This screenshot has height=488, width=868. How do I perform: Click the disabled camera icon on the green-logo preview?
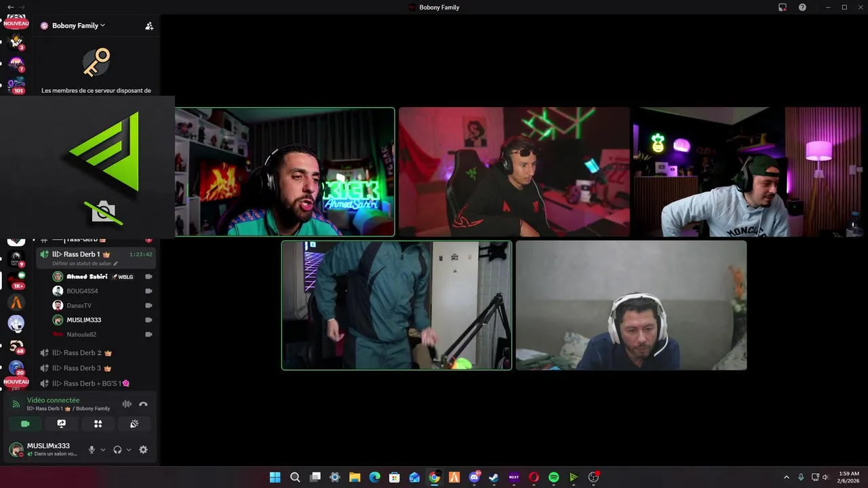(104, 212)
